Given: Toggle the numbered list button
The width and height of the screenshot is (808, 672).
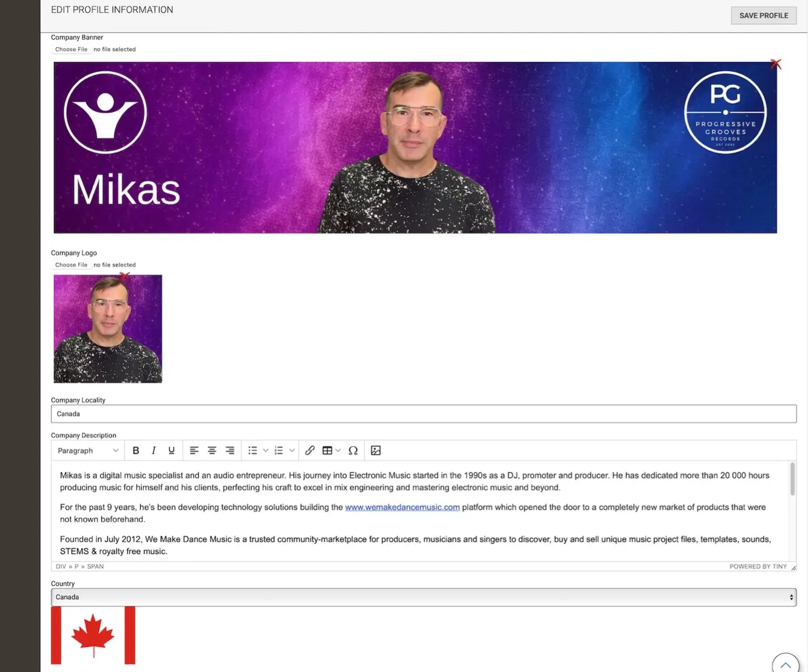Looking at the screenshot, I should 278,450.
